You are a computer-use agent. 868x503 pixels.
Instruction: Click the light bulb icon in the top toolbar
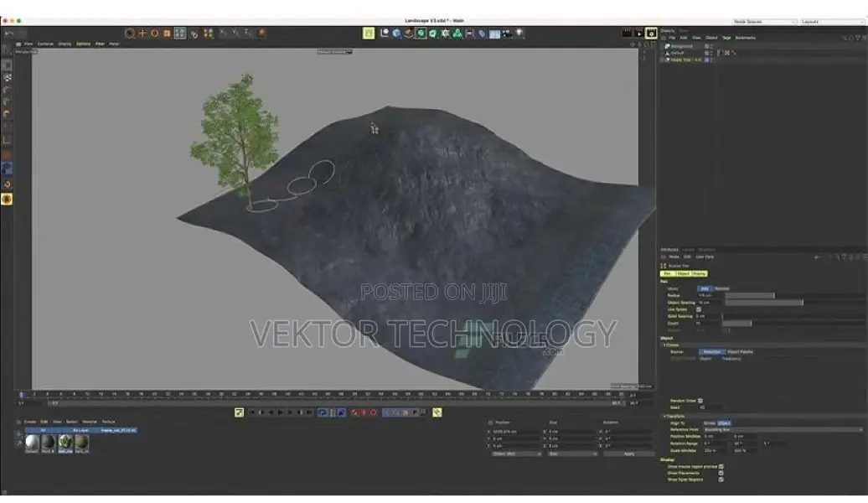(519, 34)
